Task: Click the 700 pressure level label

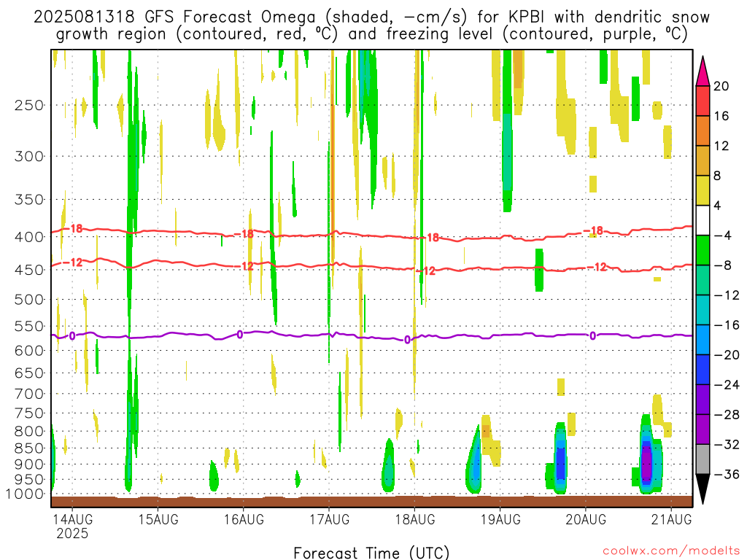Action: click(x=29, y=394)
